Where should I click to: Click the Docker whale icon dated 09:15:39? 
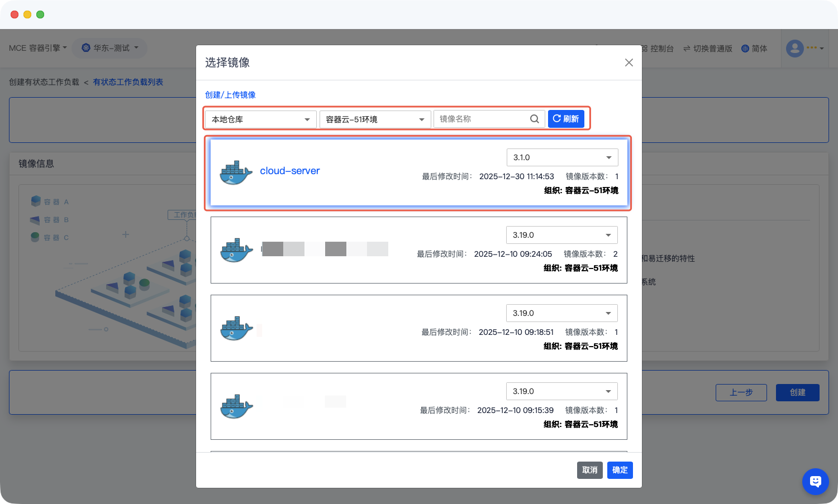pyautogui.click(x=236, y=407)
